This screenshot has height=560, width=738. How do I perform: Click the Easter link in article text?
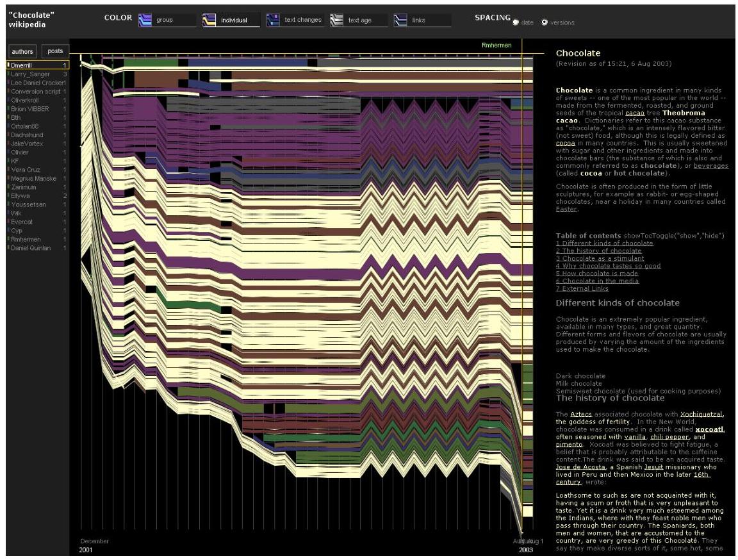click(566, 209)
